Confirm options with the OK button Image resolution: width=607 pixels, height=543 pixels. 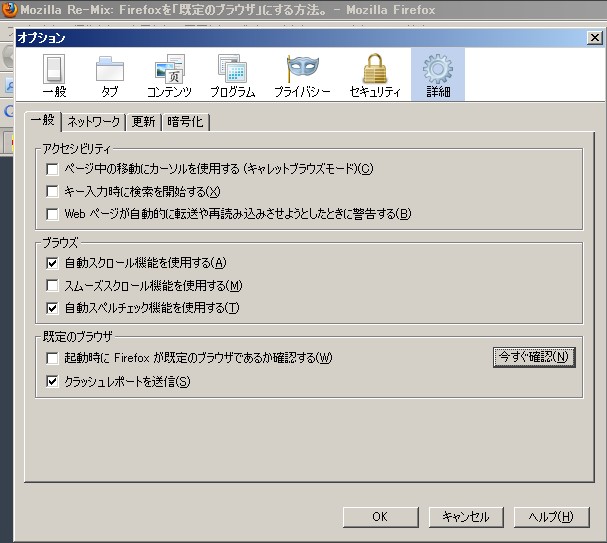tap(381, 517)
